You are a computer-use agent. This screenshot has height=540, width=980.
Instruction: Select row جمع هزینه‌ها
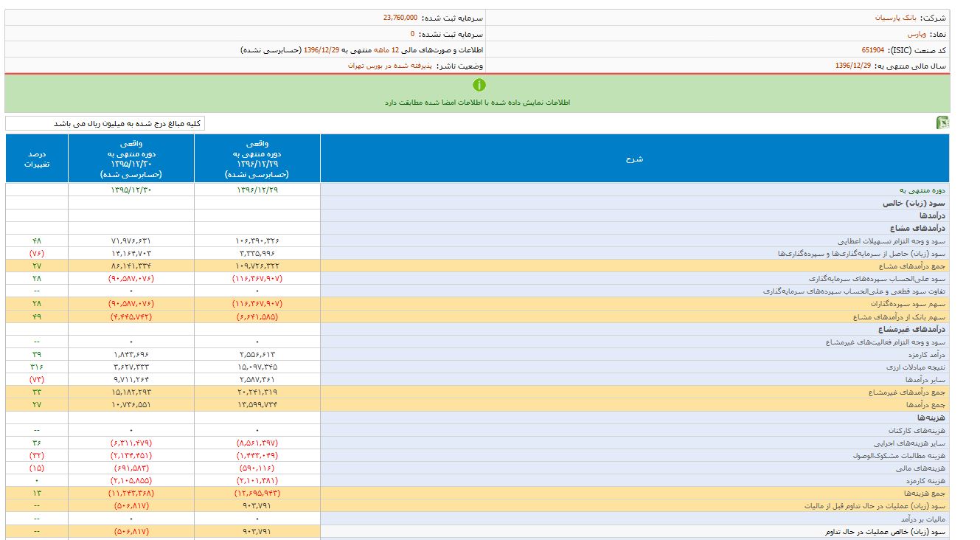pos(477,494)
